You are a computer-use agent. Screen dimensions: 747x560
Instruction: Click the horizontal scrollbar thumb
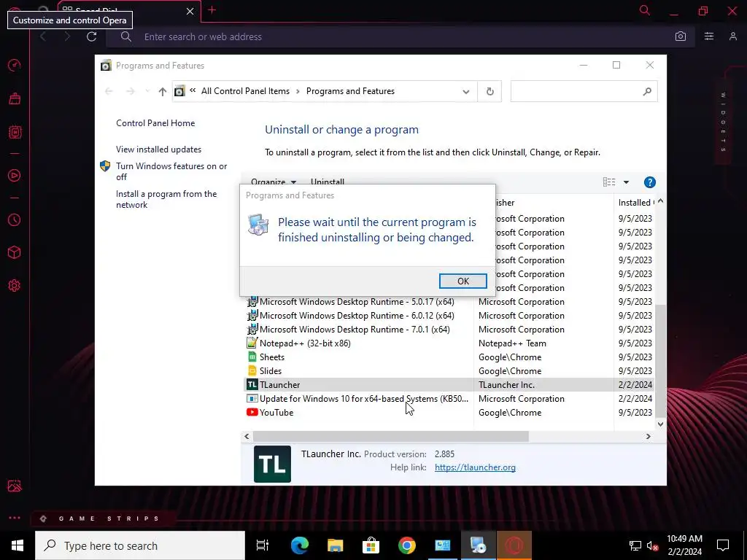pyautogui.click(x=391, y=436)
